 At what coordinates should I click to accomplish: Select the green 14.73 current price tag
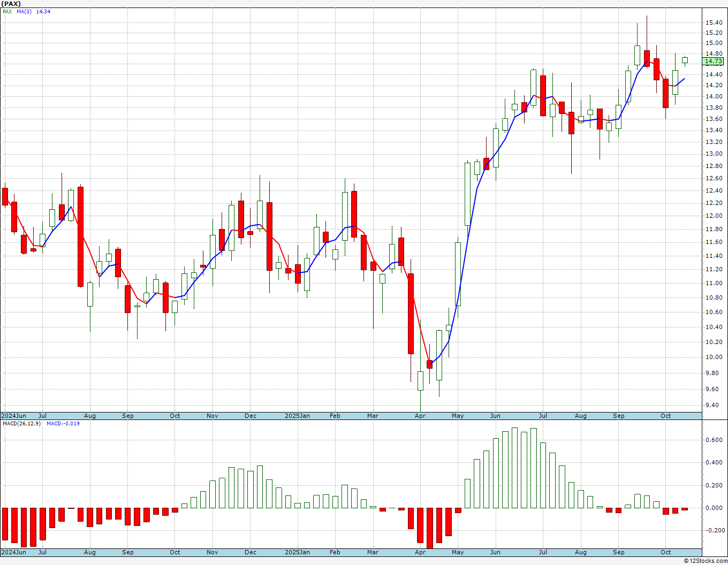click(714, 62)
